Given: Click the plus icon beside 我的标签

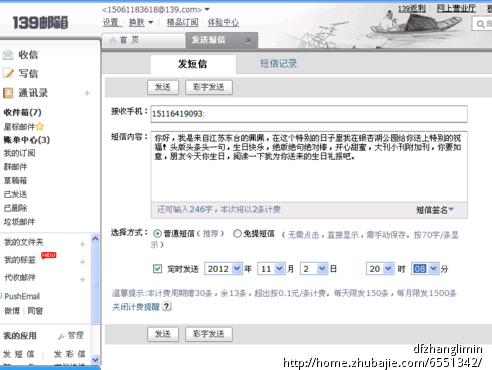Looking at the screenshot, I should 83,262.
